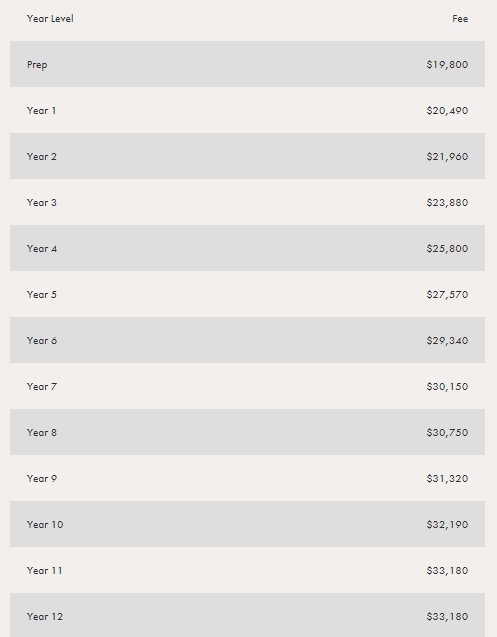This screenshot has width=497, height=637.
Task: Select the Year 6 row label
Action: [42, 340]
